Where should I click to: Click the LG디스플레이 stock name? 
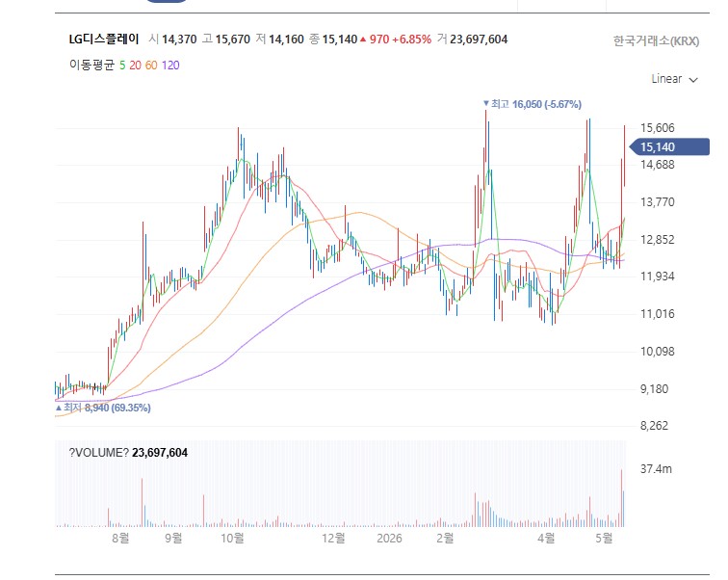click(x=104, y=39)
